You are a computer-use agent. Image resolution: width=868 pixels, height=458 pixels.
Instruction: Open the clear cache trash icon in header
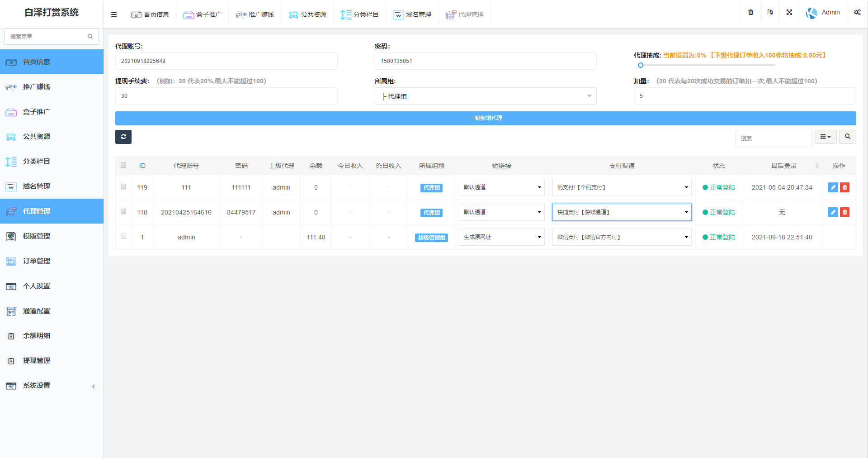click(750, 12)
